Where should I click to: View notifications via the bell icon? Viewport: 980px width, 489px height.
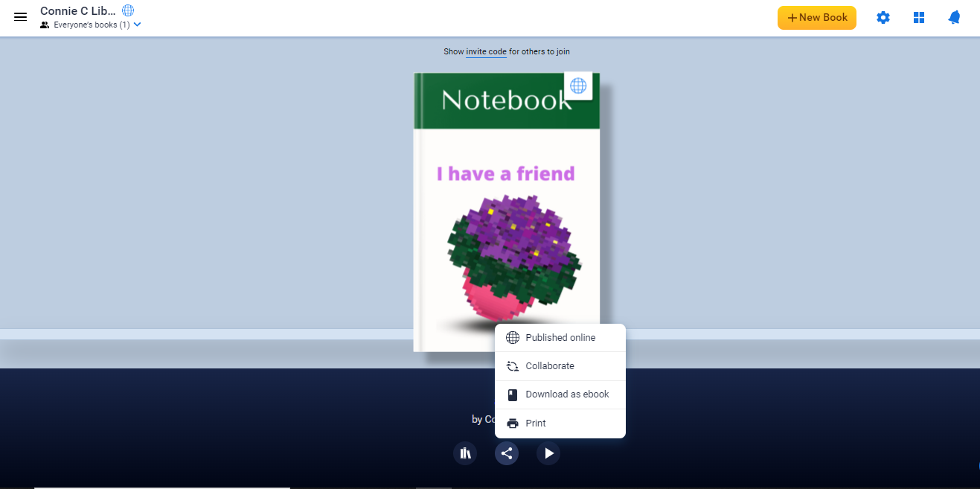pyautogui.click(x=954, y=18)
